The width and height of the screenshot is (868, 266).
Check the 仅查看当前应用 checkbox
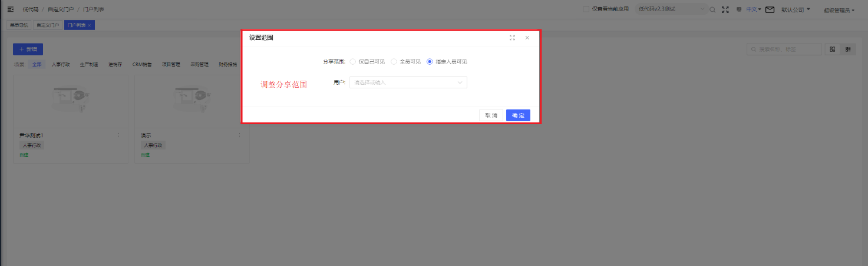586,9
